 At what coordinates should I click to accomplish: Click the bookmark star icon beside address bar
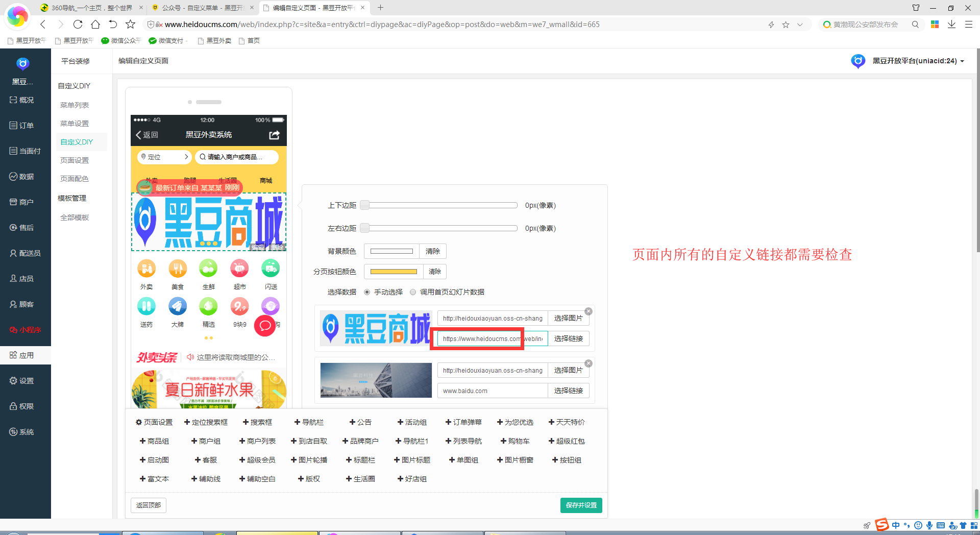[130, 24]
